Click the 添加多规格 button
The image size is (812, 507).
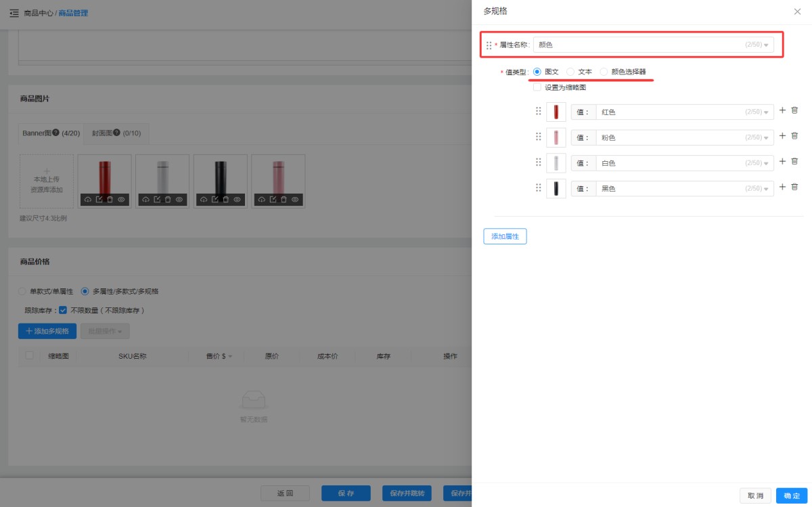pos(47,331)
